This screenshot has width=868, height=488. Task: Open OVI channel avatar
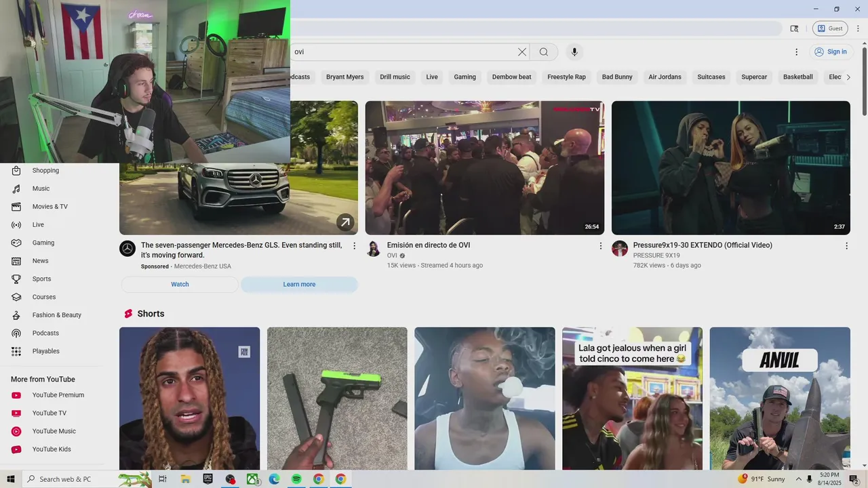tap(374, 249)
